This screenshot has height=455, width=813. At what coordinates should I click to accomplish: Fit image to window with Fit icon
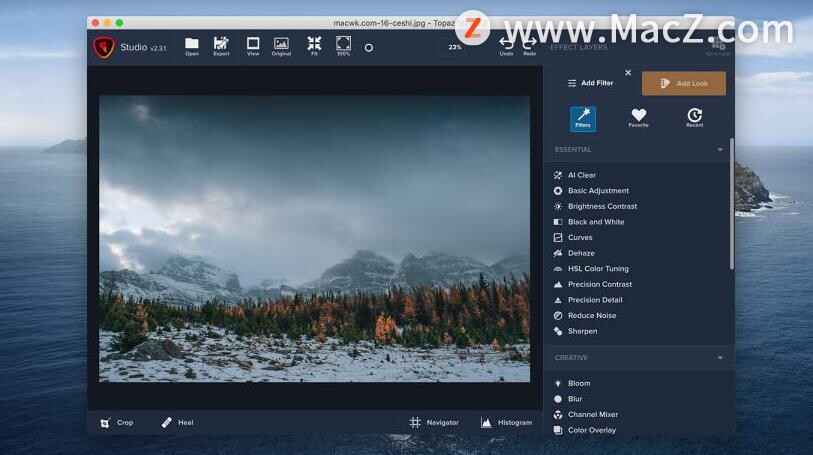(314, 46)
